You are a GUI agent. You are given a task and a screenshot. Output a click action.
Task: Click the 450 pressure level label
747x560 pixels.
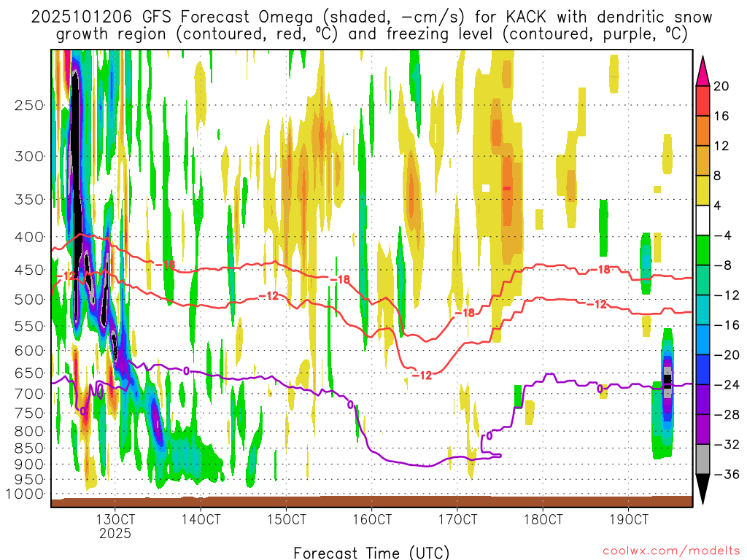(x=29, y=270)
